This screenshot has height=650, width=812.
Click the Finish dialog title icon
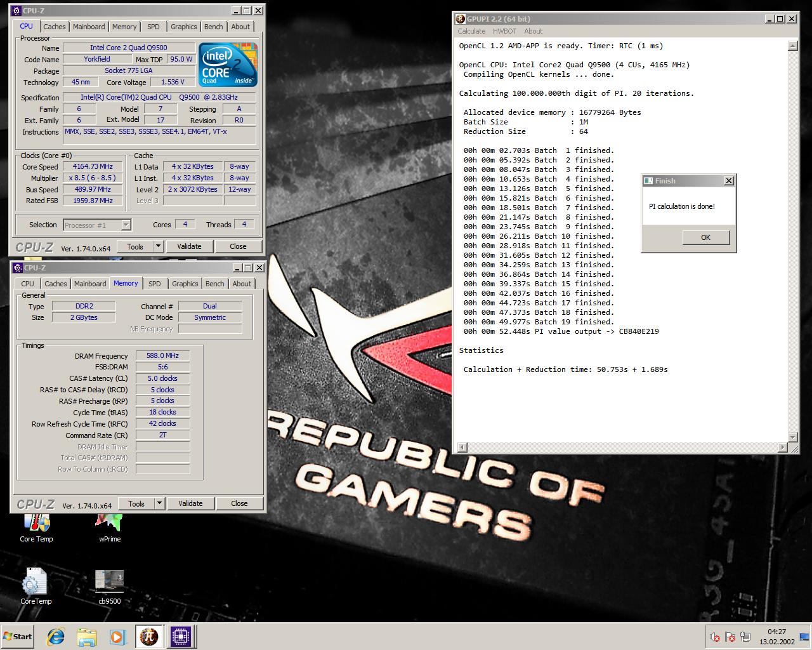coord(648,181)
